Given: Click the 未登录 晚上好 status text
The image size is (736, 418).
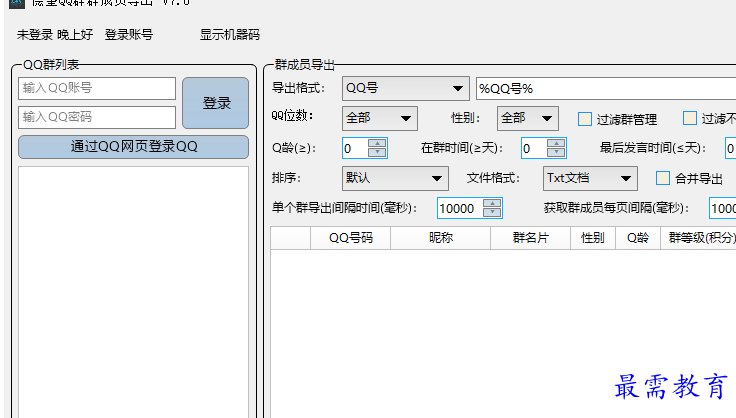Looking at the screenshot, I should [x=55, y=35].
